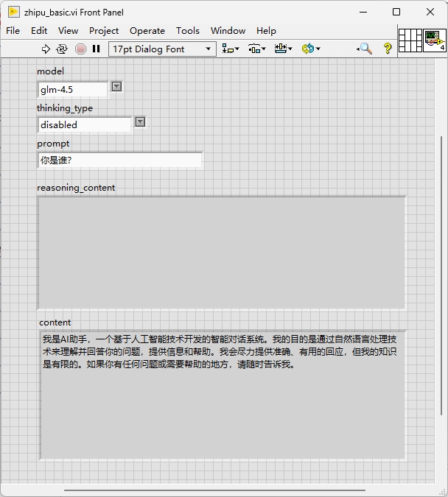Click the VI icon in top-right corner

tap(434, 40)
